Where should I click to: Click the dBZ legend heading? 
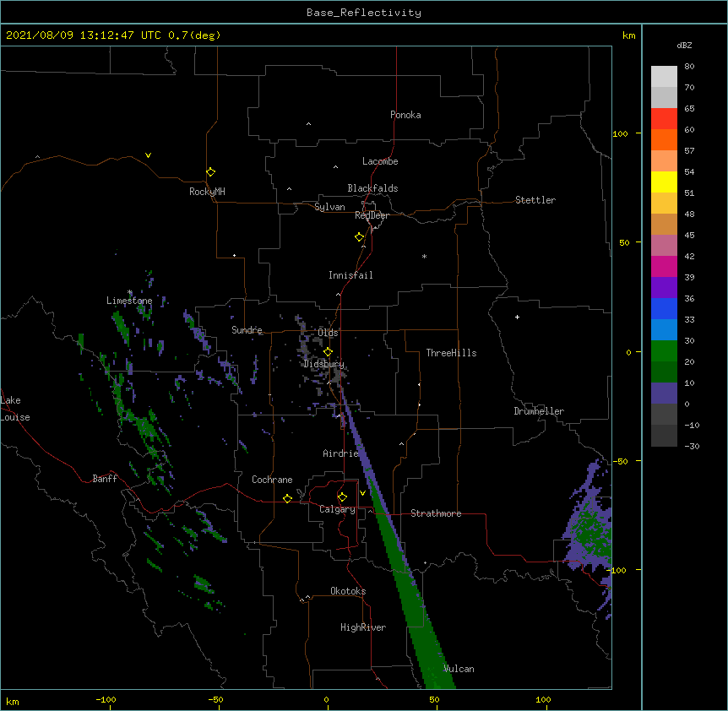tap(684, 45)
